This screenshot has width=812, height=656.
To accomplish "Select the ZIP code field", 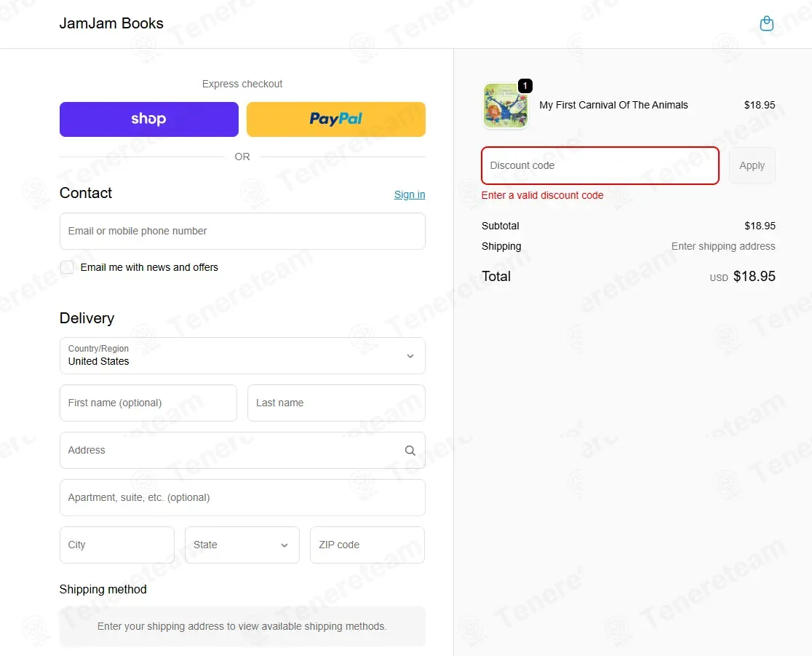I will (367, 545).
